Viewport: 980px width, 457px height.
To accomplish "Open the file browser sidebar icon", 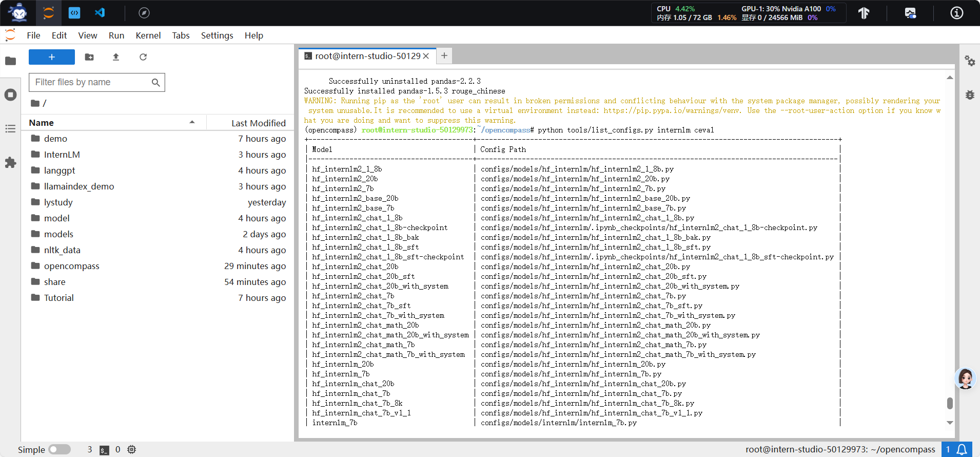I will pyautogui.click(x=10, y=61).
